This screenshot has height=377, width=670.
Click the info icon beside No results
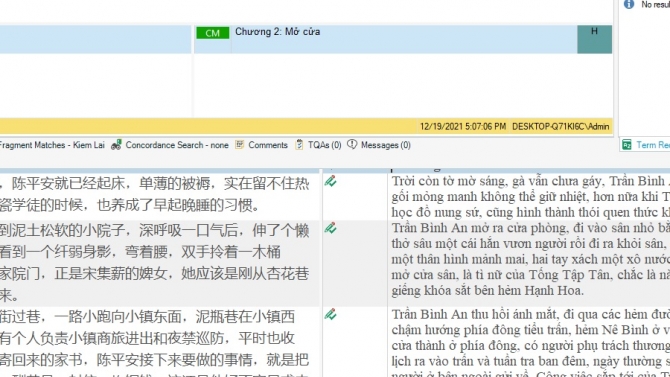629,4
